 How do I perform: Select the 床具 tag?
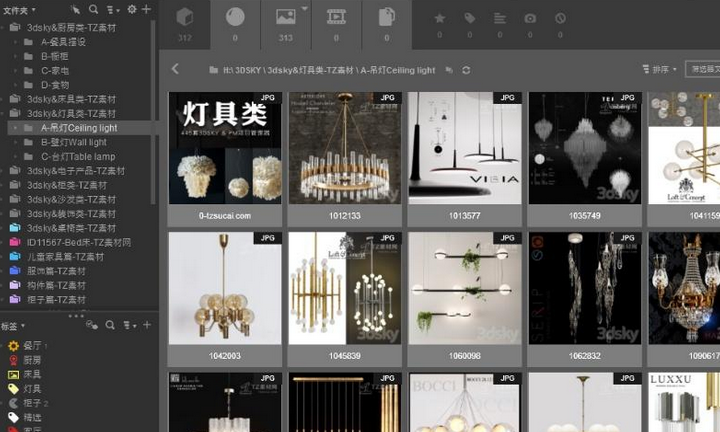point(32,374)
